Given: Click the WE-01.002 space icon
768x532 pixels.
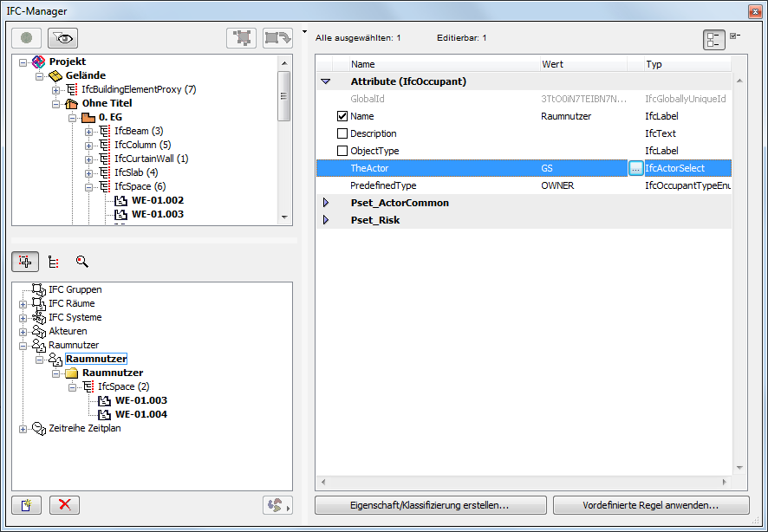Looking at the screenshot, I should click(120, 201).
